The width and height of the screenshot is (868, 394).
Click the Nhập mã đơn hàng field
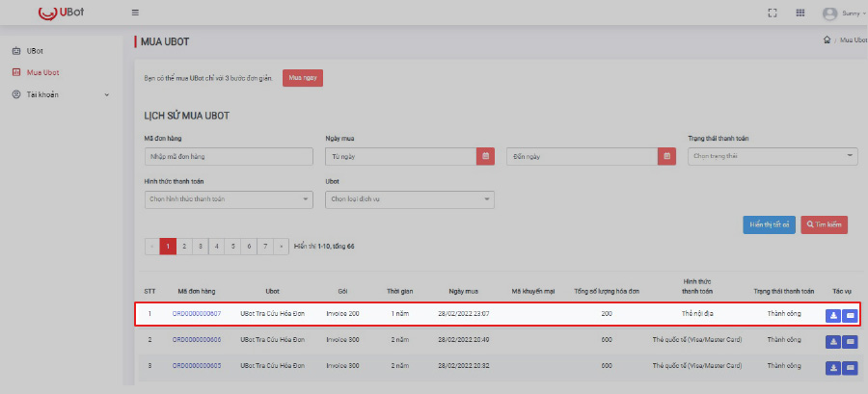click(x=229, y=156)
